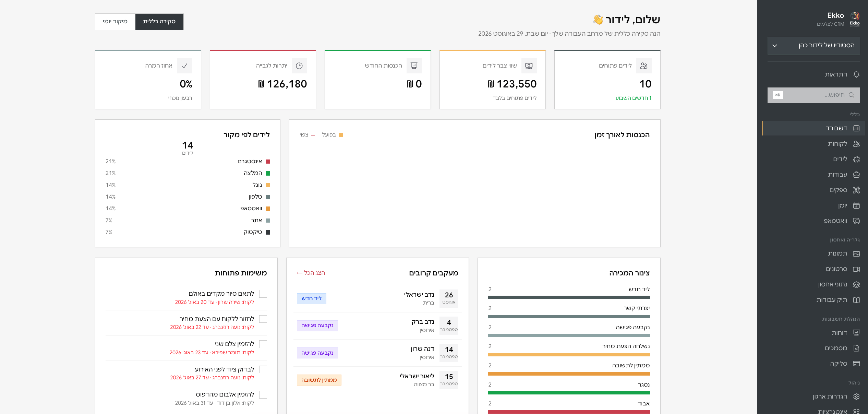Open the יתרות לגבייה clock icon
The image size is (868, 414).
(299, 66)
